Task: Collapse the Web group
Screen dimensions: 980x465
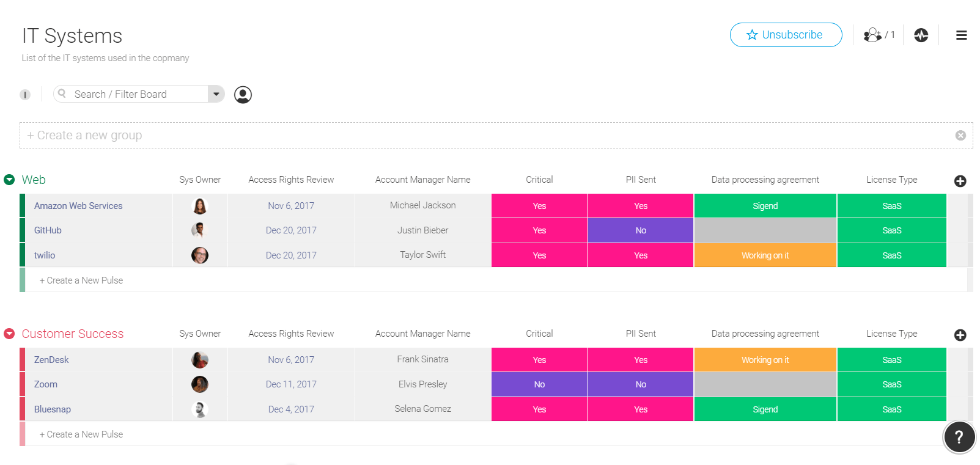Action: (x=9, y=180)
